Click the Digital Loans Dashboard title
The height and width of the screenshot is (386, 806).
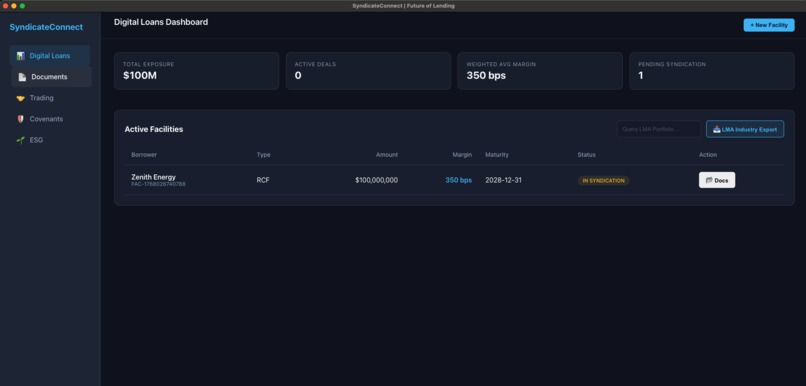pos(161,22)
